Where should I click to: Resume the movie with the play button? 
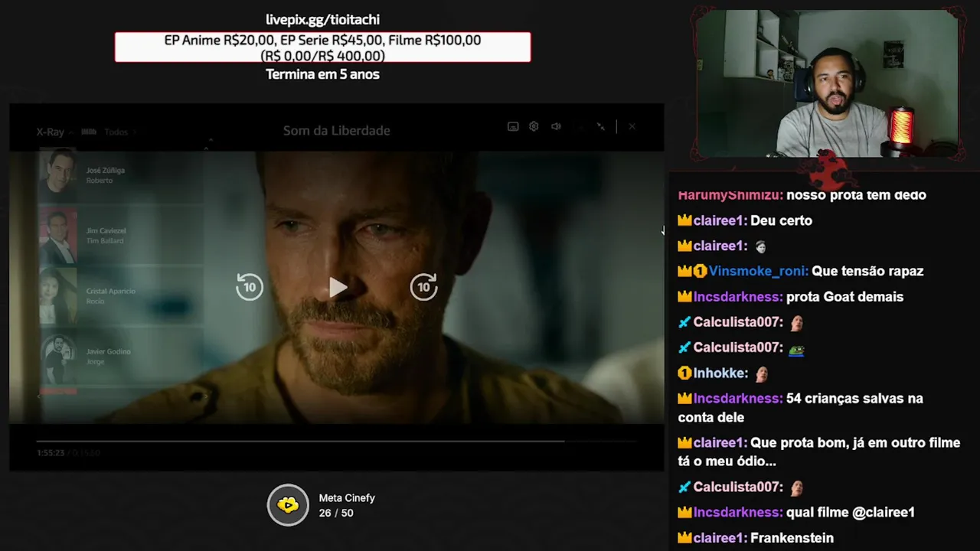(x=338, y=287)
